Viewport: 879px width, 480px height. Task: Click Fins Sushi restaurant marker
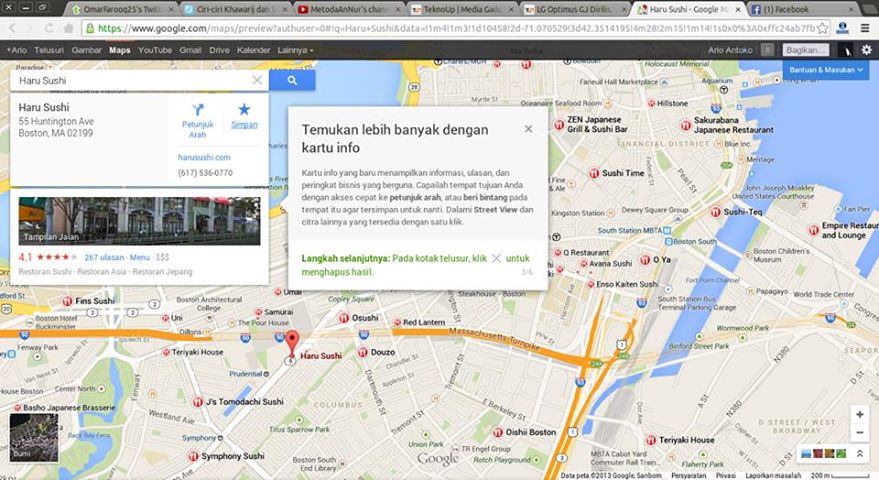67,301
